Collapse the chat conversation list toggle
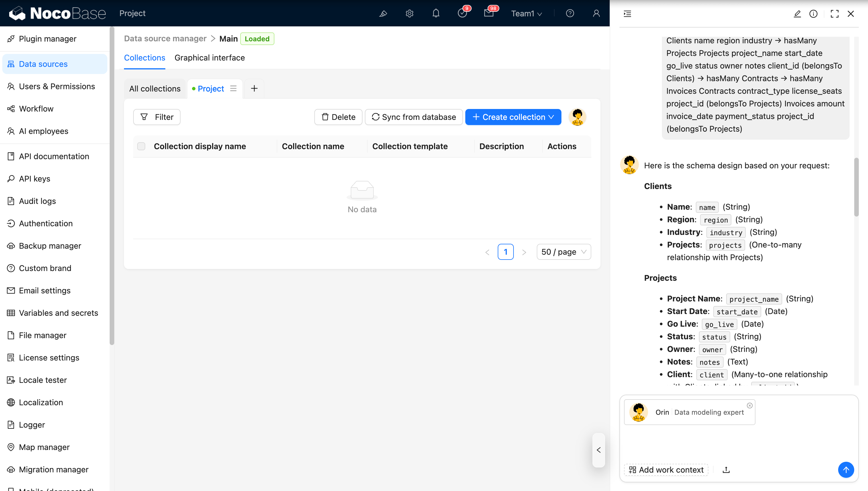The image size is (868, 491). (x=627, y=13)
